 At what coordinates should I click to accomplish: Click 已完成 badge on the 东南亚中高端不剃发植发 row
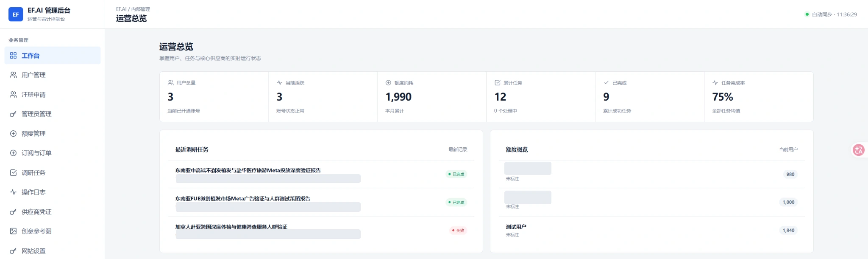456,174
